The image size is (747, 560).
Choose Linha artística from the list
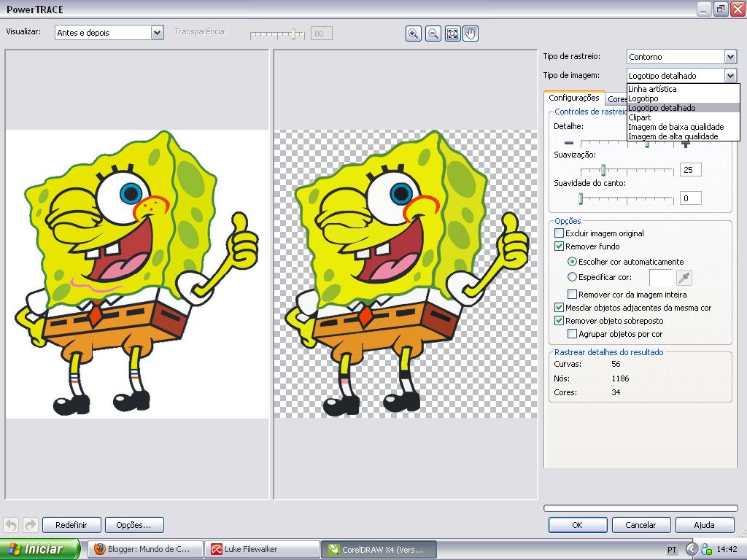click(683, 89)
